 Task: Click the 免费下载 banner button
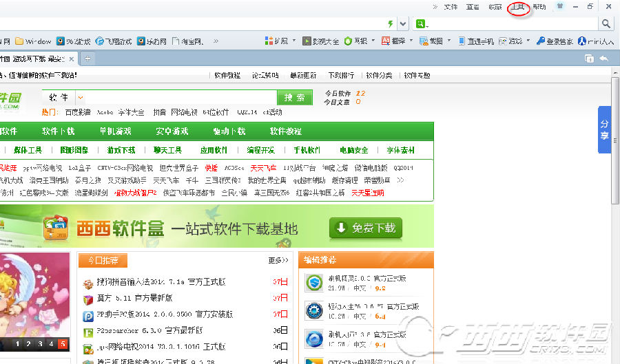click(x=365, y=228)
